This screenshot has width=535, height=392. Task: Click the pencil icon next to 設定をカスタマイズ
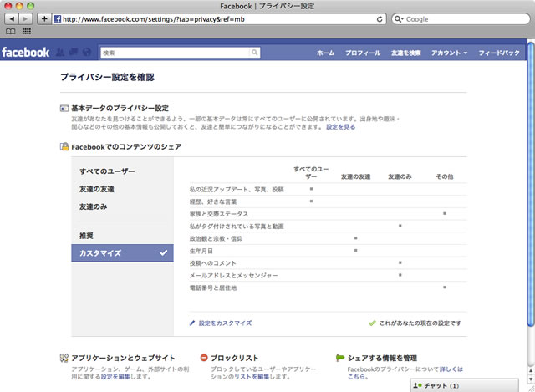[192, 323]
